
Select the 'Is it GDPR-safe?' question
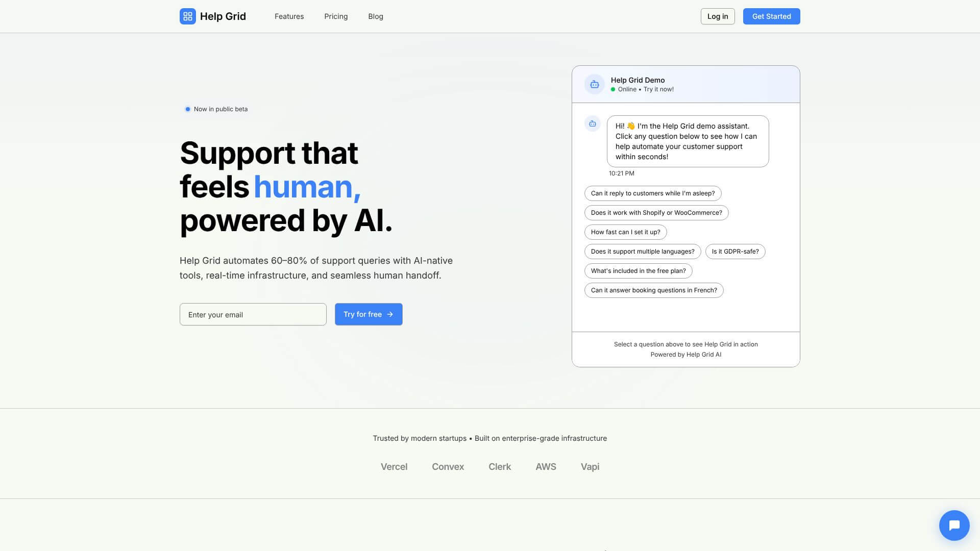tap(735, 251)
